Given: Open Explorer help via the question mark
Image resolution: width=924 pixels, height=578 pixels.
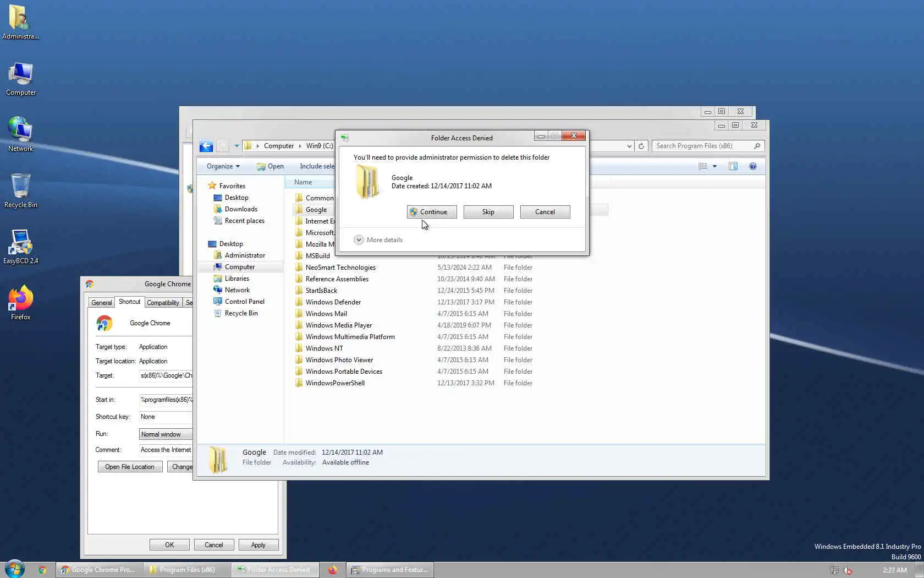Looking at the screenshot, I should coord(753,166).
